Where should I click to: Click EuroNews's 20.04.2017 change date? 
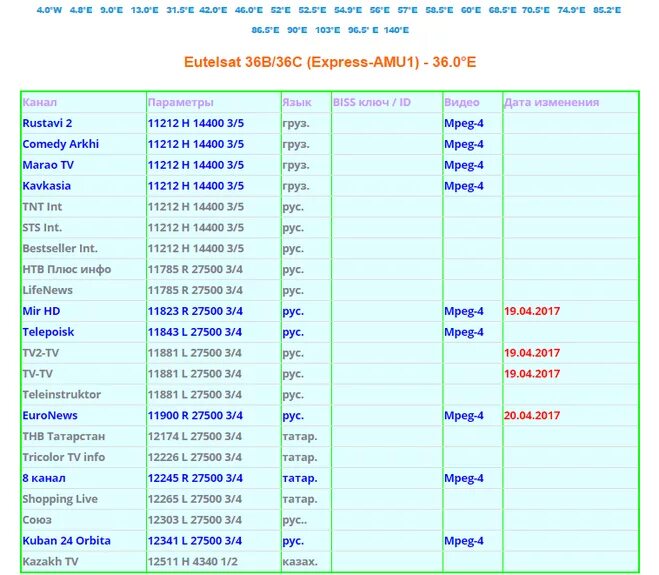click(x=532, y=415)
